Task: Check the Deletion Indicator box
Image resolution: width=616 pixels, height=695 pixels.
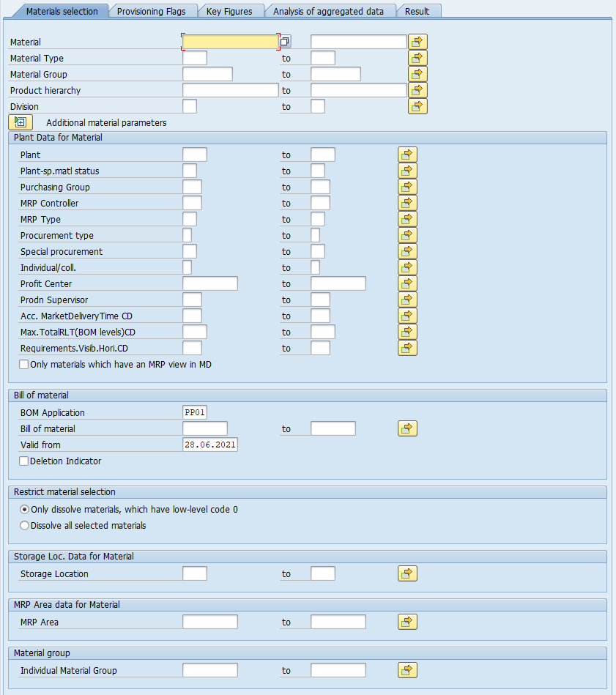Action: coord(24,461)
